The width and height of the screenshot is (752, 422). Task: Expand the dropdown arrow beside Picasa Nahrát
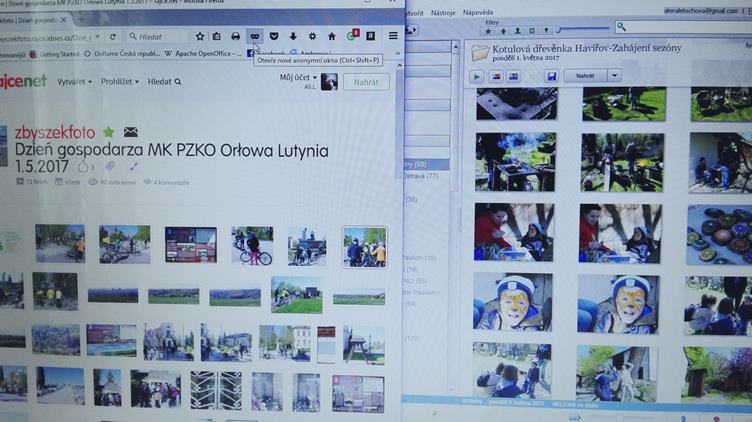coord(614,76)
